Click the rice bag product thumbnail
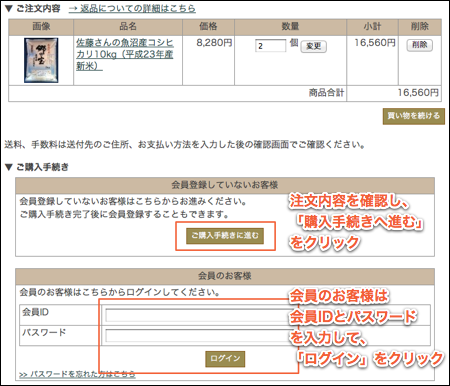 (41, 60)
